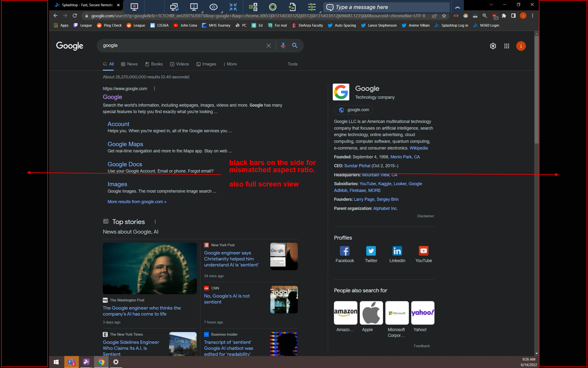The height and width of the screenshot is (368, 588).
Task: Open Splashtop switch monitor icon
Action: (x=174, y=7)
